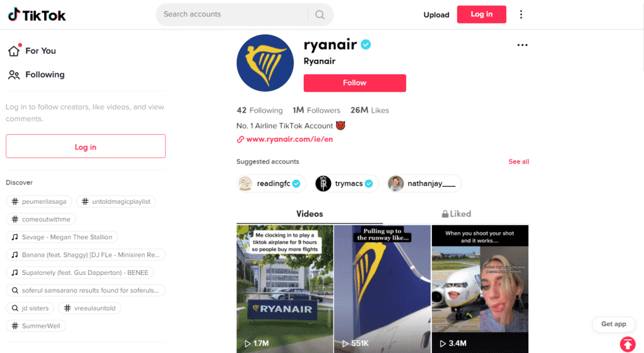Go to the For You home icon
The width and height of the screenshot is (644, 353).
[x=14, y=50]
